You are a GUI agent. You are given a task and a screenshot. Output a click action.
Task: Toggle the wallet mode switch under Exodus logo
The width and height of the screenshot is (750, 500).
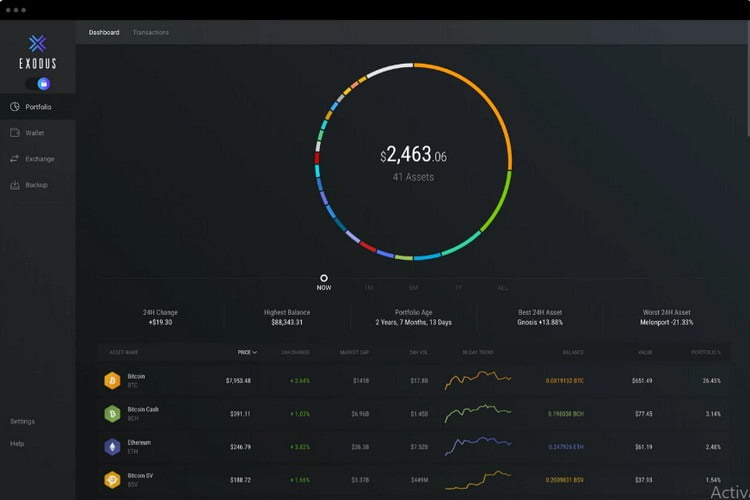point(38,84)
